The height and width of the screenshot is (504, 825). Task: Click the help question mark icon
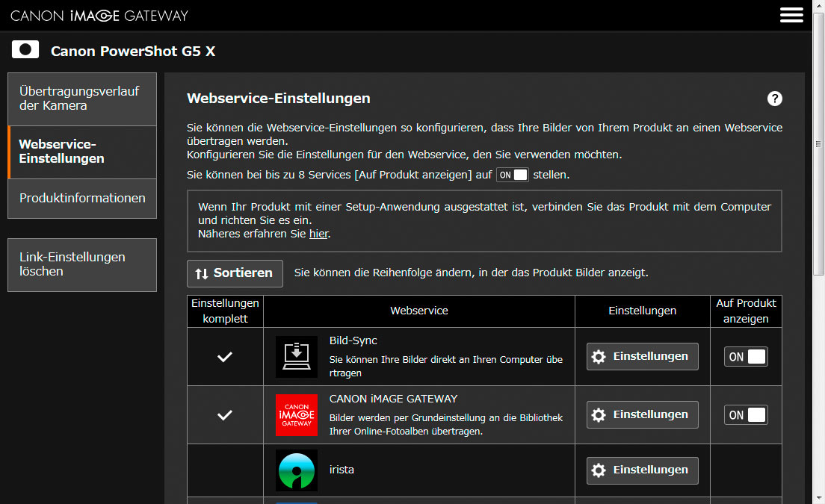[x=775, y=99]
